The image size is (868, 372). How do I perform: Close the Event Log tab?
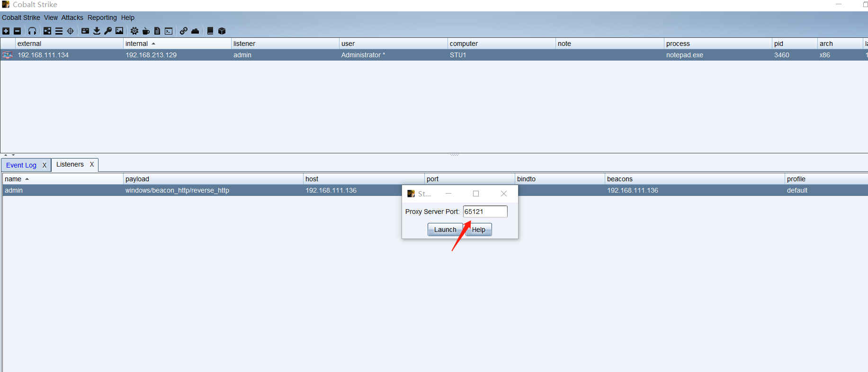(45, 165)
